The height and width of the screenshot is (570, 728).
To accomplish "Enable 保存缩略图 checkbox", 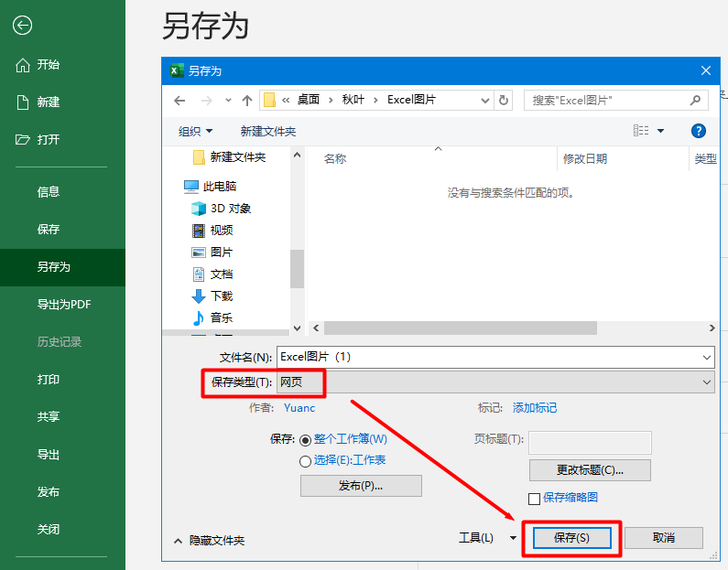I will 534,499.
